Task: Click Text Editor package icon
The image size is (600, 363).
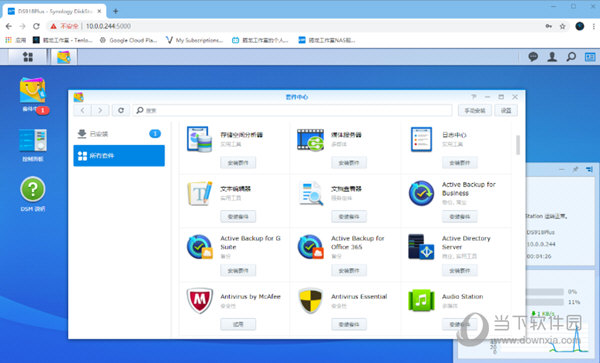Action: tap(199, 193)
